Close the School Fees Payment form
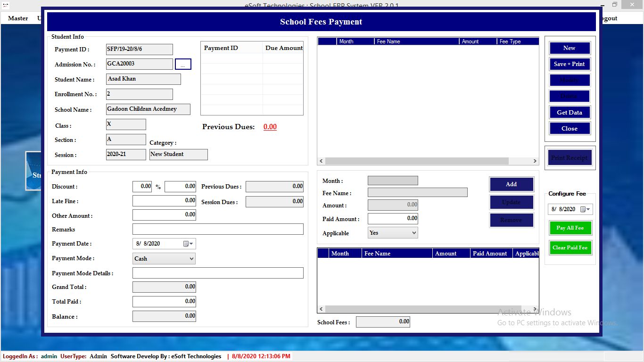Image resolution: width=644 pixels, height=362 pixels. pos(570,129)
